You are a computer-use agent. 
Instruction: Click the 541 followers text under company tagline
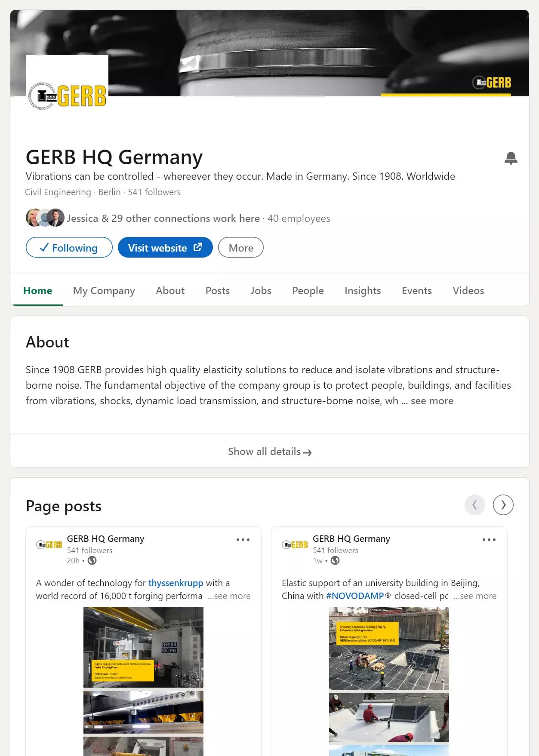coord(154,192)
